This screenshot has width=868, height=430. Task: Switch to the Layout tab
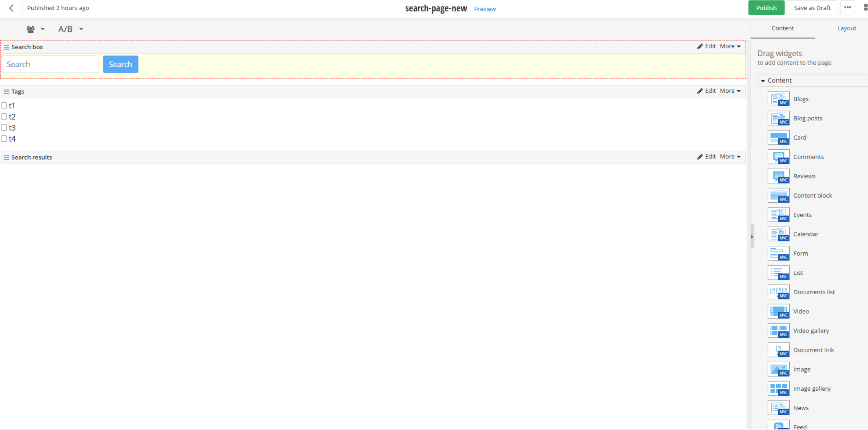pos(846,28)
